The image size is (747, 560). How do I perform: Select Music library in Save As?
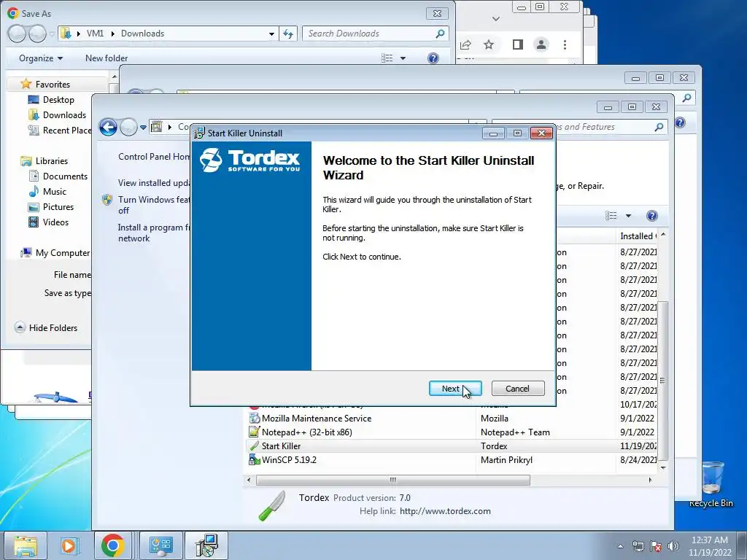(x=54, y=192)
